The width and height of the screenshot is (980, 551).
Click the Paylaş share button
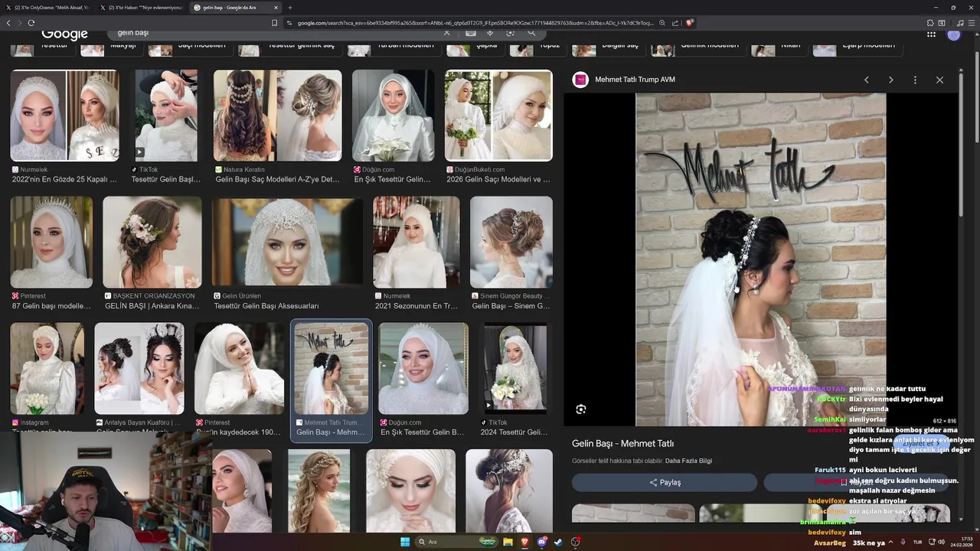tap(665, 483)
